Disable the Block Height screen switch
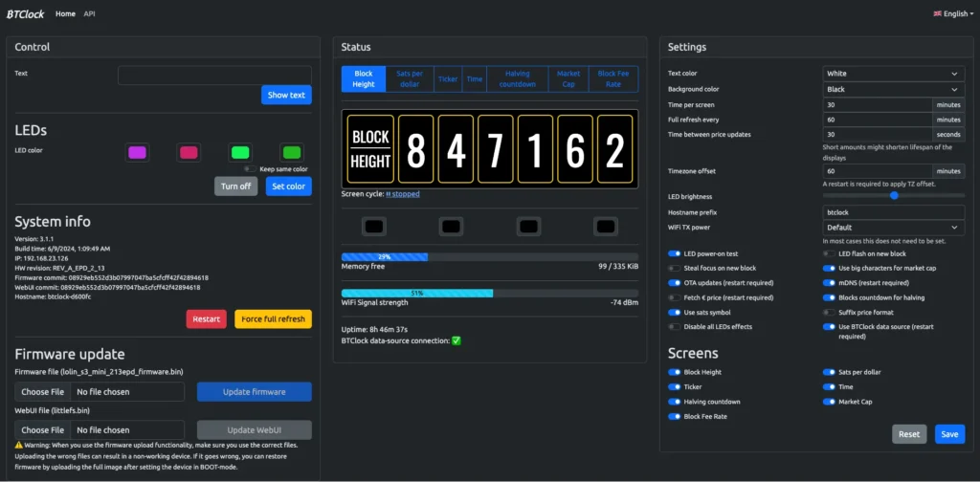 point(675,372)
